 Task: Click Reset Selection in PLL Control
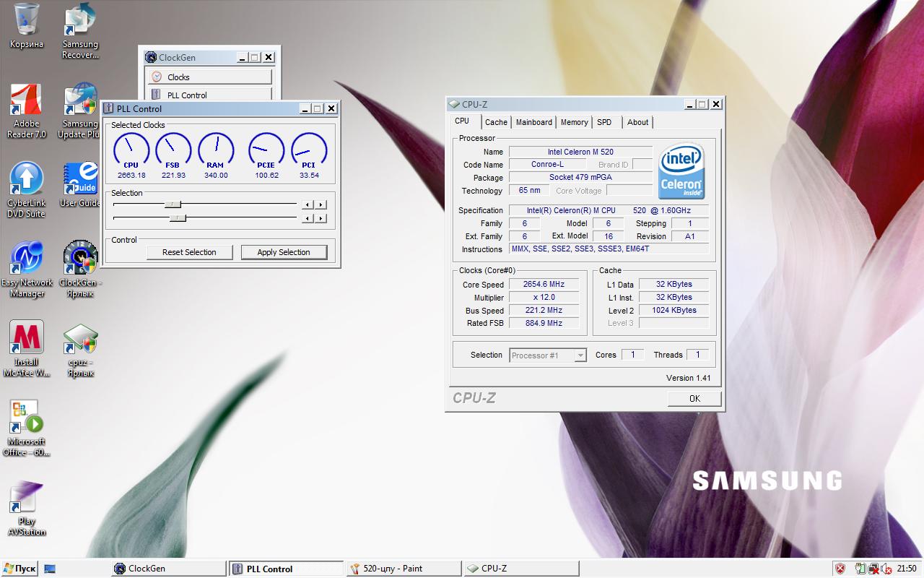click(189, 252)
